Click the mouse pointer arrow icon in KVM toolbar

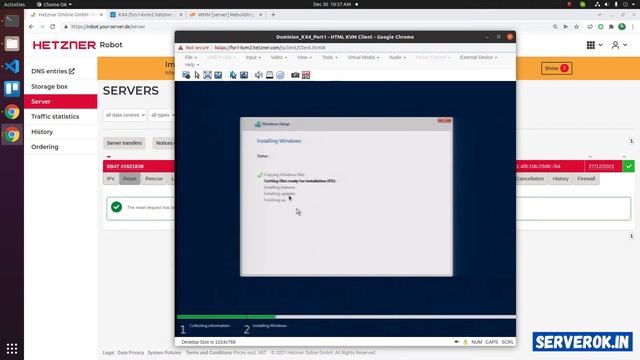[197, 75]
